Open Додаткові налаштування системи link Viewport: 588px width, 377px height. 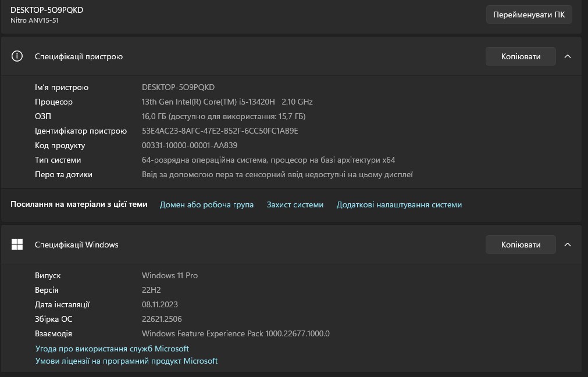(399, 204)
